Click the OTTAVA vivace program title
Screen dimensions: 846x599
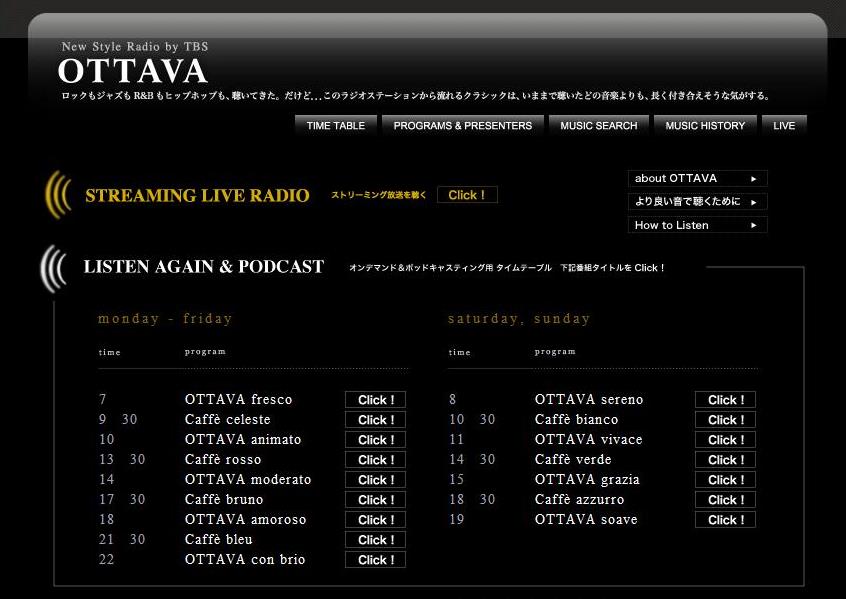pos(588,439)
